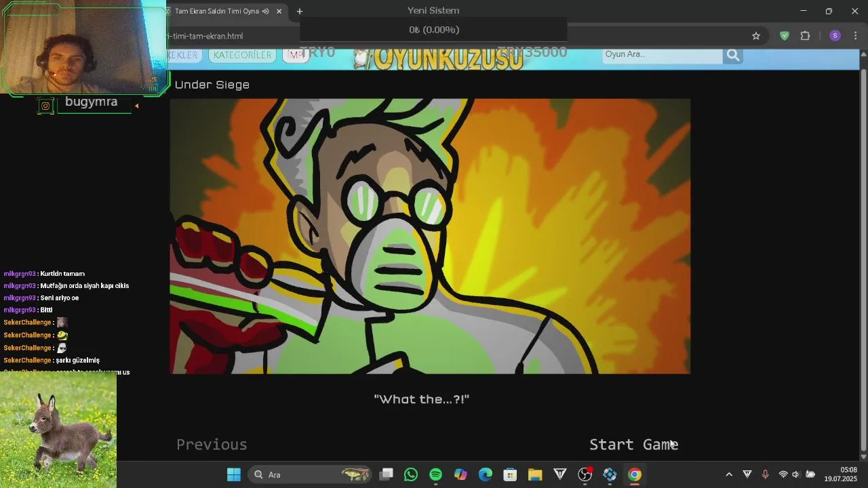Mute the tab via its speaker icon
This screenshot has height=488, width=868.
point(265,12)
